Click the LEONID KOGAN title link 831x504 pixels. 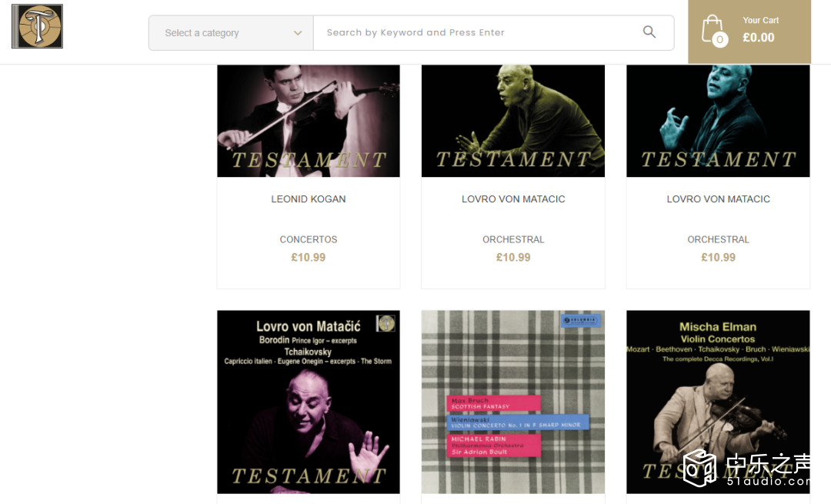coord(309,199)
